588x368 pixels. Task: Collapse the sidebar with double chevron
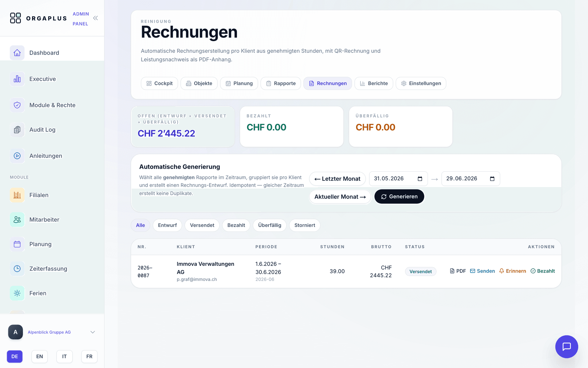(96, 18)
